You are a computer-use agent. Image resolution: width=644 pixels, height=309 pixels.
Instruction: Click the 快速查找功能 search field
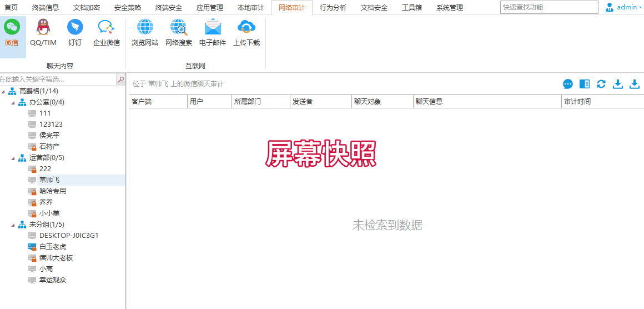pyautogui.click(x=549, y=7)
